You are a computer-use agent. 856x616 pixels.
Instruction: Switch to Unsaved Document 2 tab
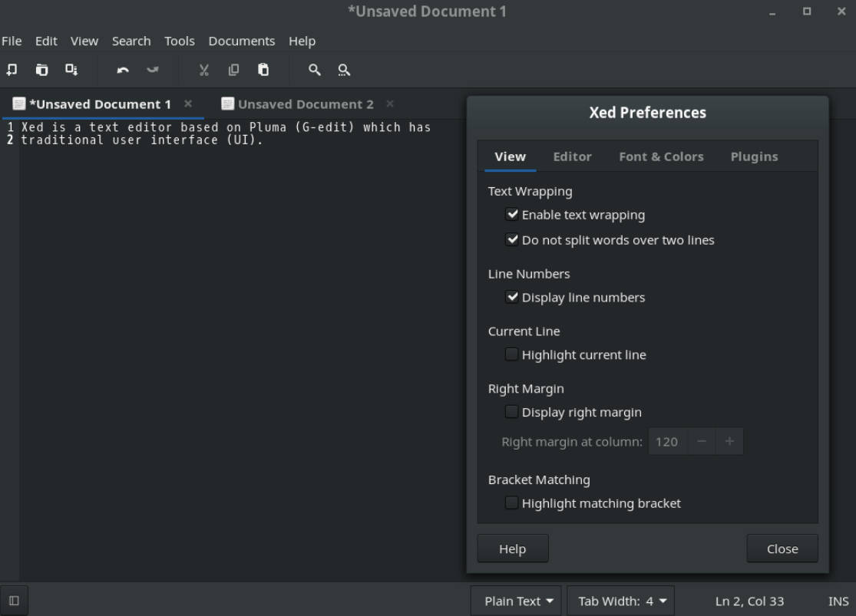(305, 104)
